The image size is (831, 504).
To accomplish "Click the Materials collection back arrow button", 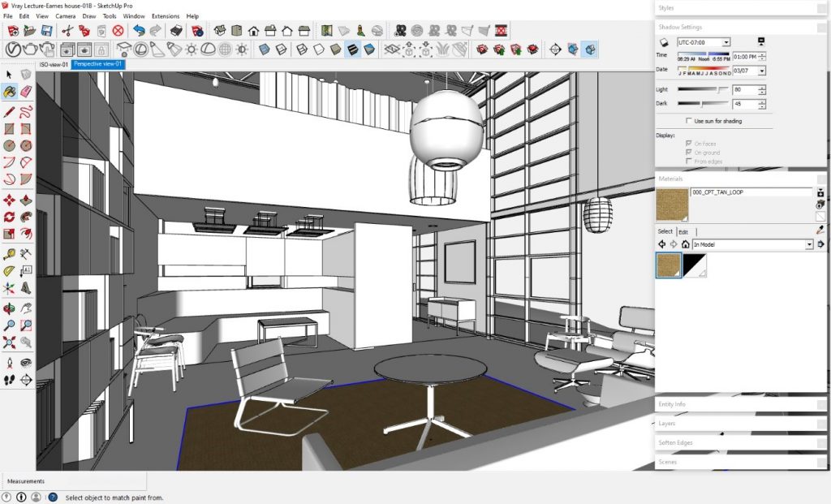I will (661, 244).
